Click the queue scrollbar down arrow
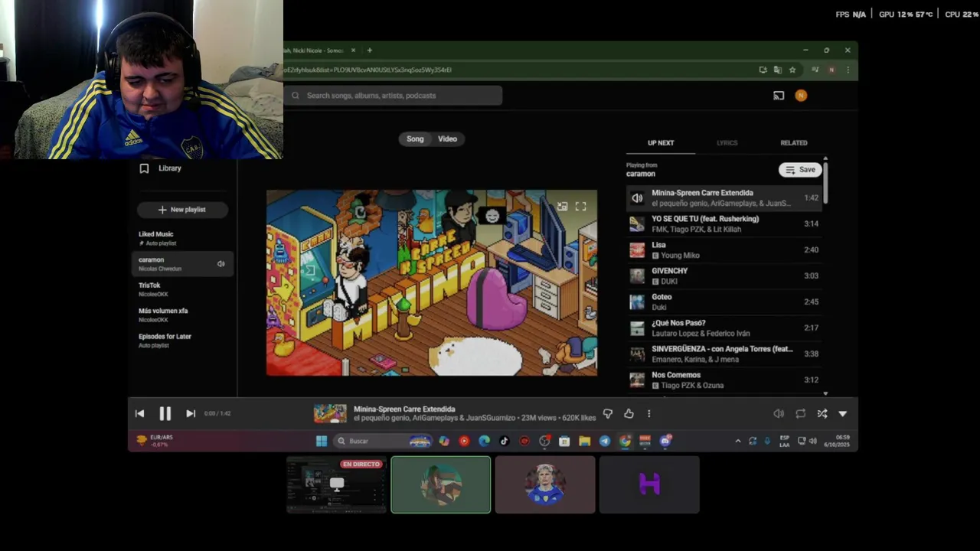 (825, 393)
